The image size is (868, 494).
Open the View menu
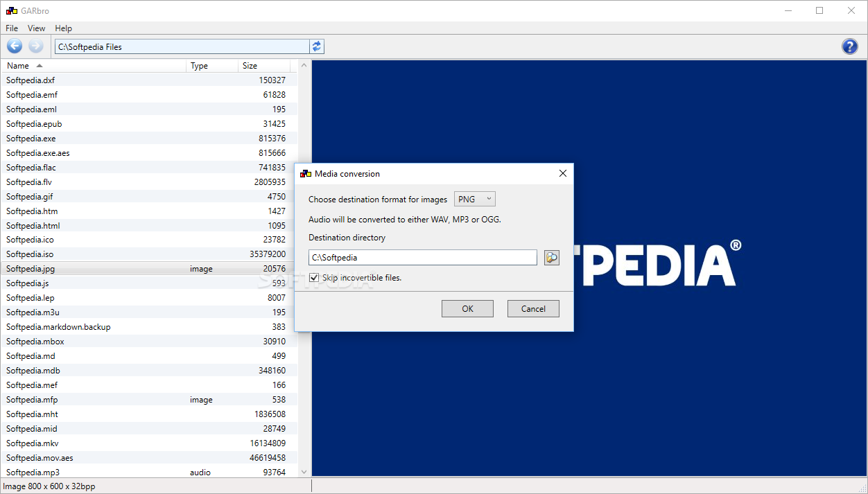click(36, 28)
